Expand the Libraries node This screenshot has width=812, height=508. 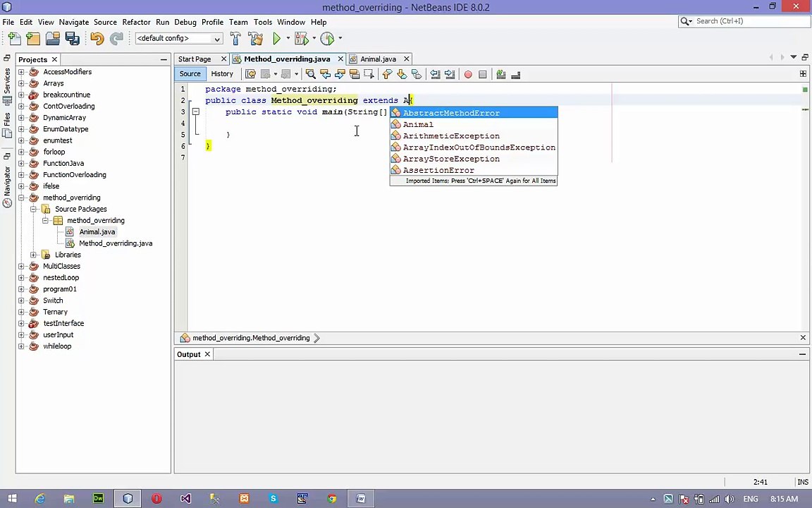33,255
